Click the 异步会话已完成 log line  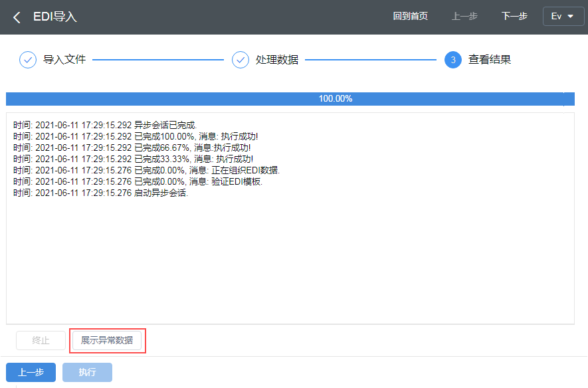tap(105, 125)
